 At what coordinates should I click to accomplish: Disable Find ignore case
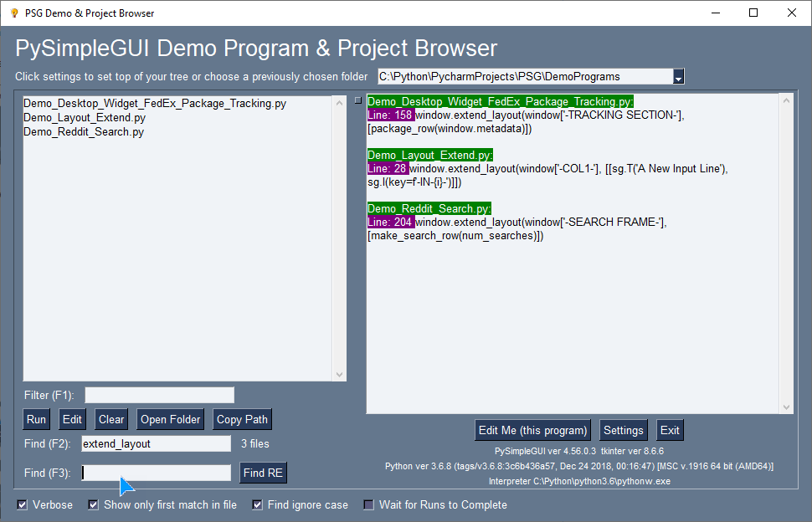coord(256,504)
